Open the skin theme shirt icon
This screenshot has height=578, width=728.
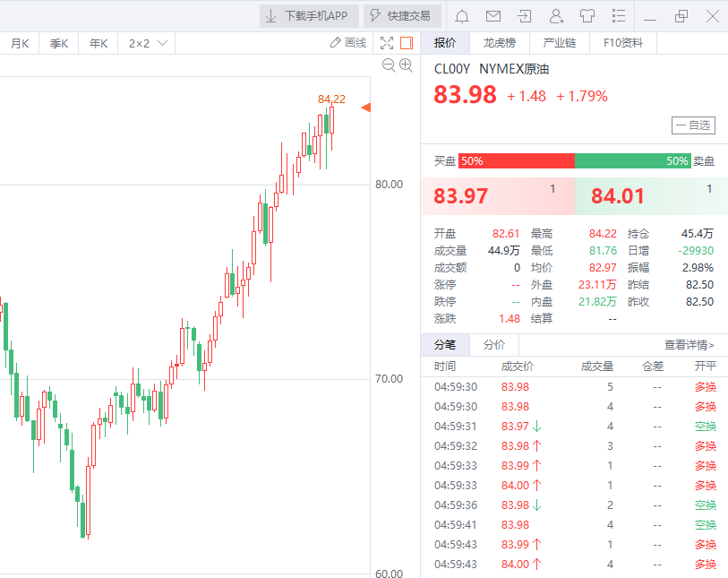click(x=587, y=16)
